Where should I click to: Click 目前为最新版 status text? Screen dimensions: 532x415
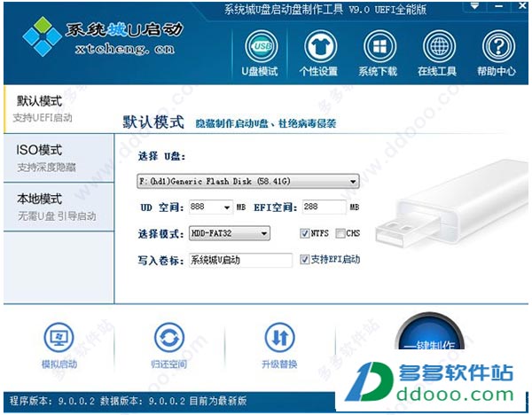(x=218, y=401)
